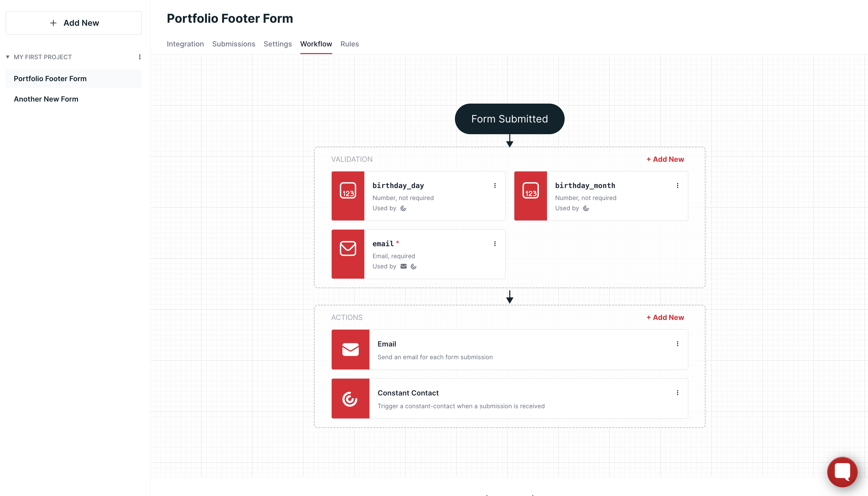Click the birthday_month number field icon

click(530, 191)
